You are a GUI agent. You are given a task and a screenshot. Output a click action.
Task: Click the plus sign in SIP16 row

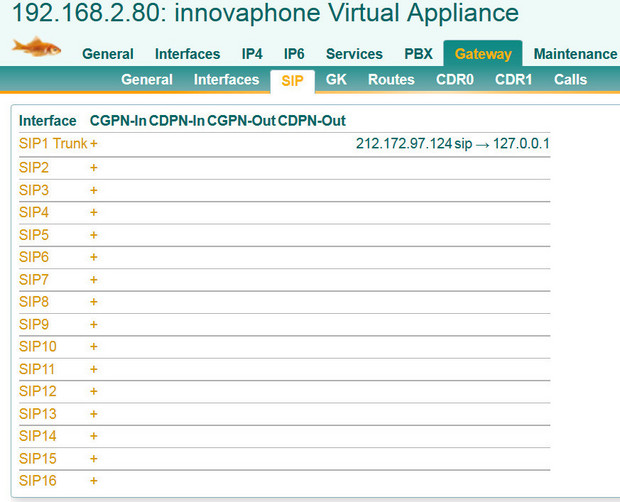click(x=94, y=481)
